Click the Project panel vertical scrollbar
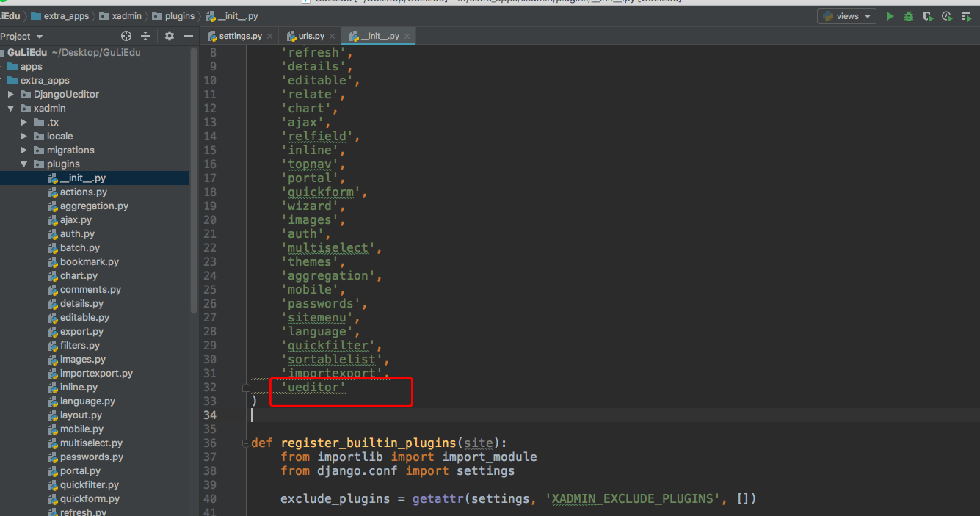Screen dimensions: 980x516 click(195, 180)
